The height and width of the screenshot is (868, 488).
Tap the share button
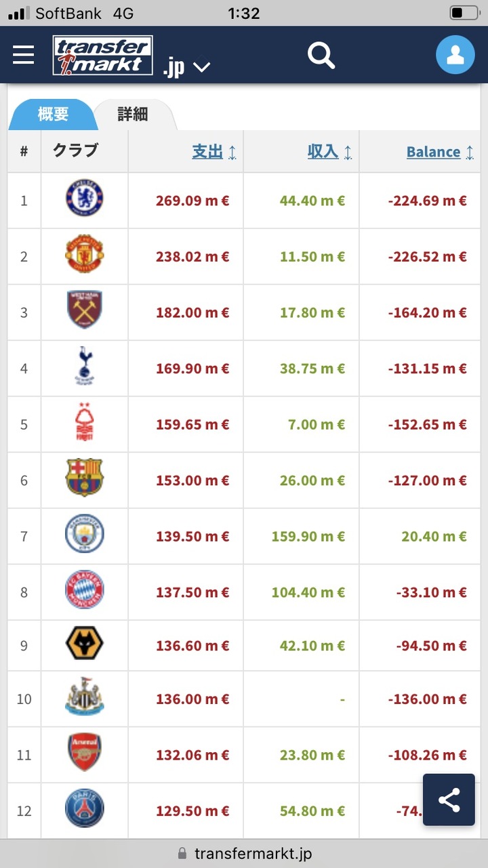449,800
